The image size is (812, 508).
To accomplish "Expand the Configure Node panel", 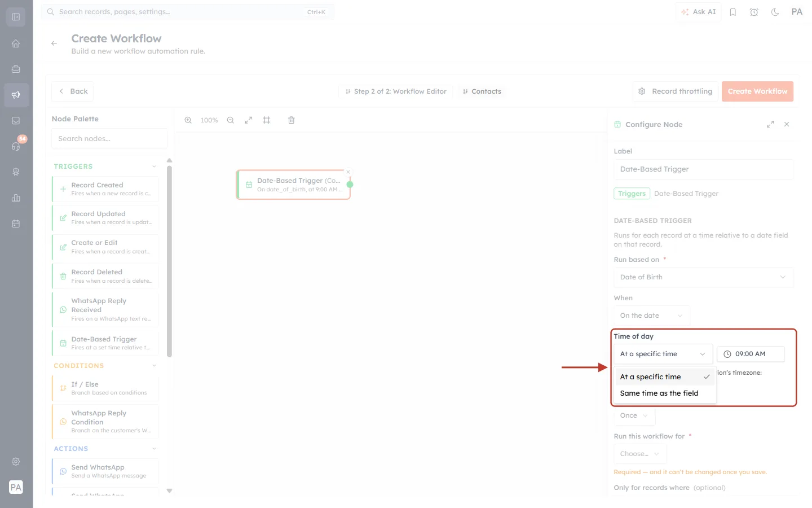I will coord(770,124).
